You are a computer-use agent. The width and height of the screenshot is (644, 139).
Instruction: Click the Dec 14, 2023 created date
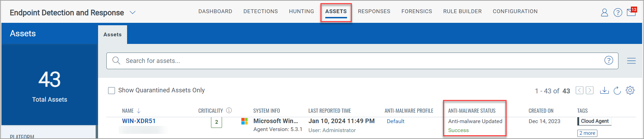coord(544,121)
